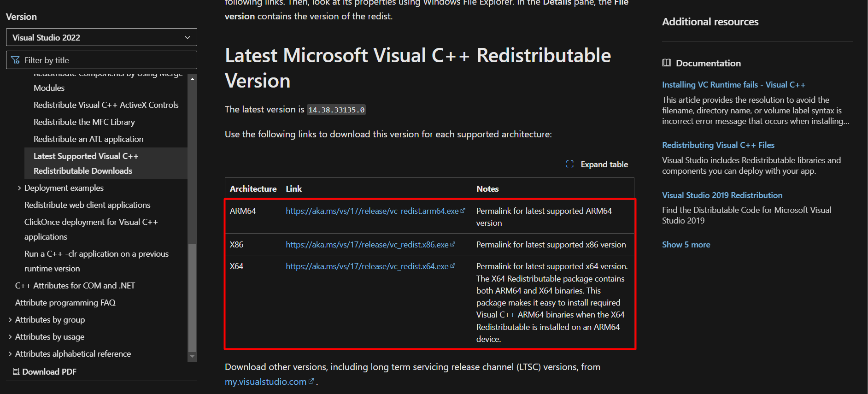Image resolution: width=868 pixels, height=394 pixels.
Task: Click the Filter by title input field
Action: pyautogui.click(x=101, y=60)
